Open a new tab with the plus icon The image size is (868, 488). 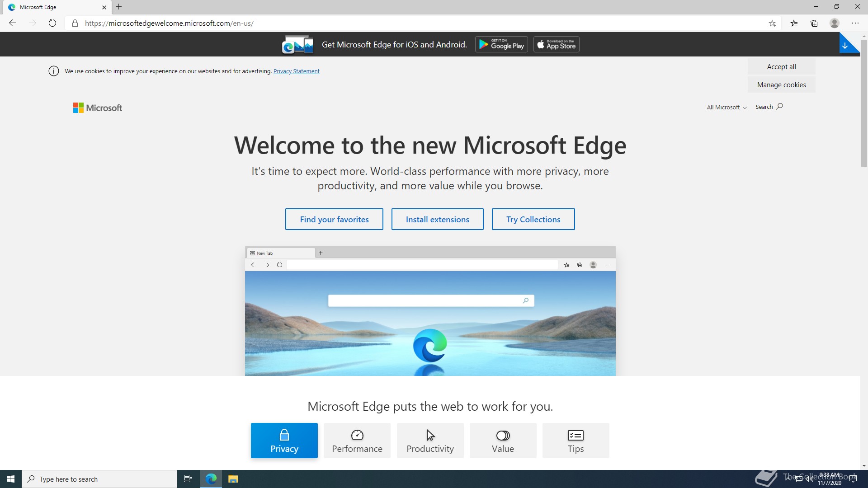(x=119, y=7)
